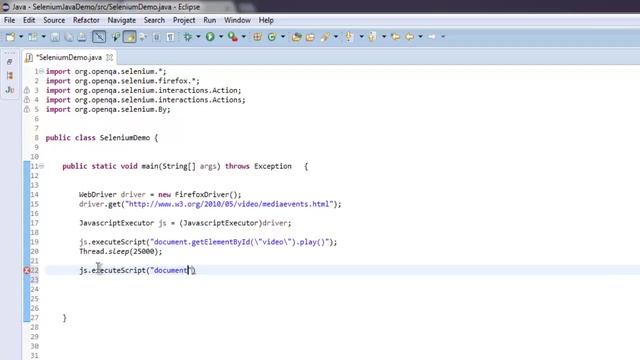Image resolution: width=640 pixels, height=360 pixels.
Task: Click the Forward navigation arrow icon
Action: coord(432,37)
